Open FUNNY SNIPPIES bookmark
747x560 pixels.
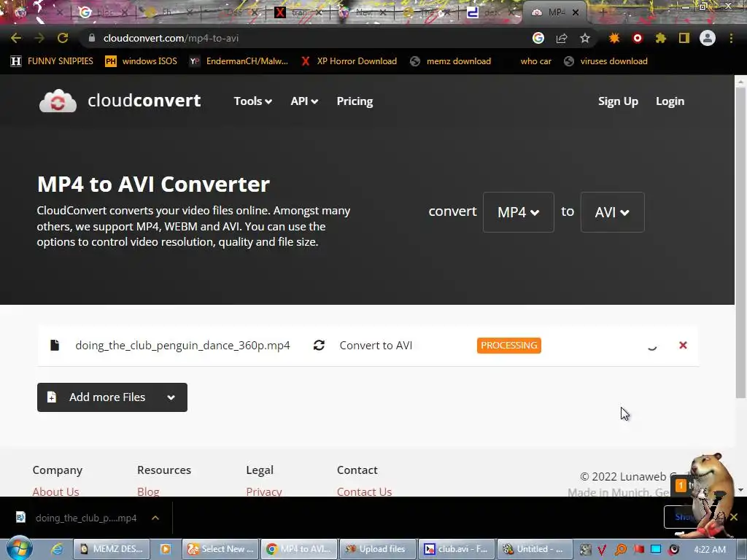(x=52, y=61)
